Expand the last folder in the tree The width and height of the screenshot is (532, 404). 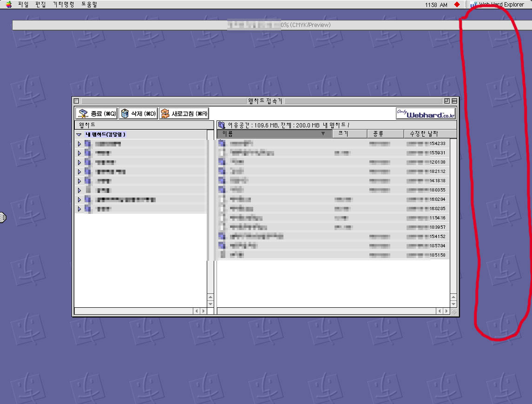coord(79,209)
